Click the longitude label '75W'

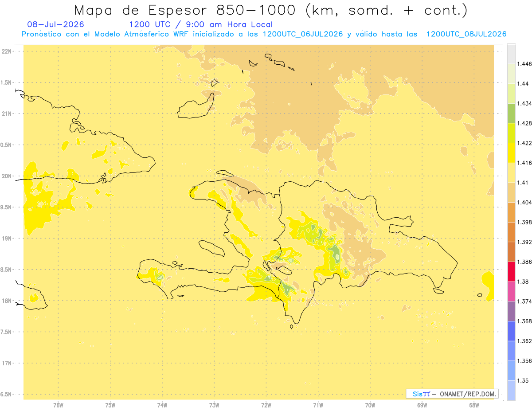tap(110, 405)
